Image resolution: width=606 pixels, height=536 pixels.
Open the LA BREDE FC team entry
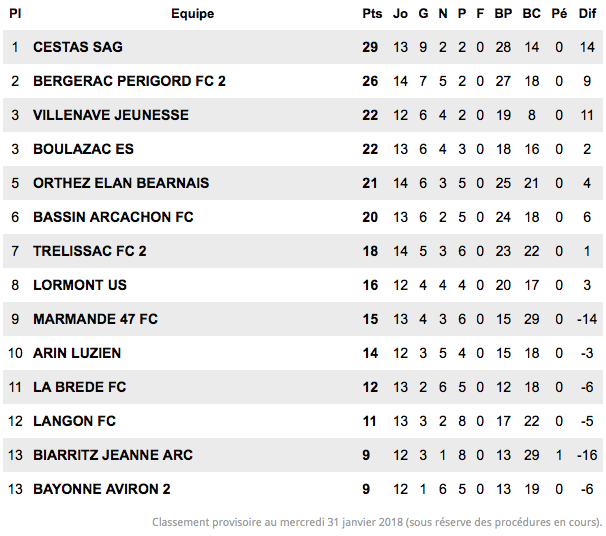pyautogui.click(x=80, y=387)
